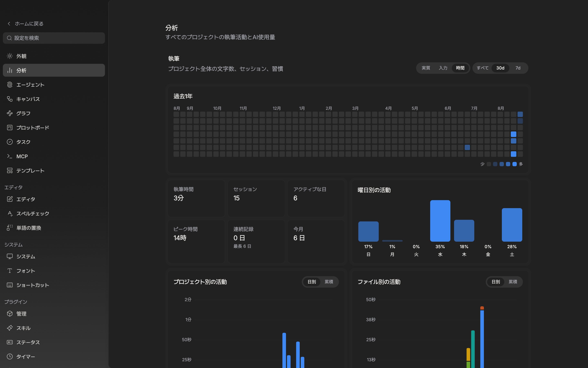Click the 土 28% weekday bar
Image resolution: width=588 pixels, height=368 pixels.
[512, 225]
